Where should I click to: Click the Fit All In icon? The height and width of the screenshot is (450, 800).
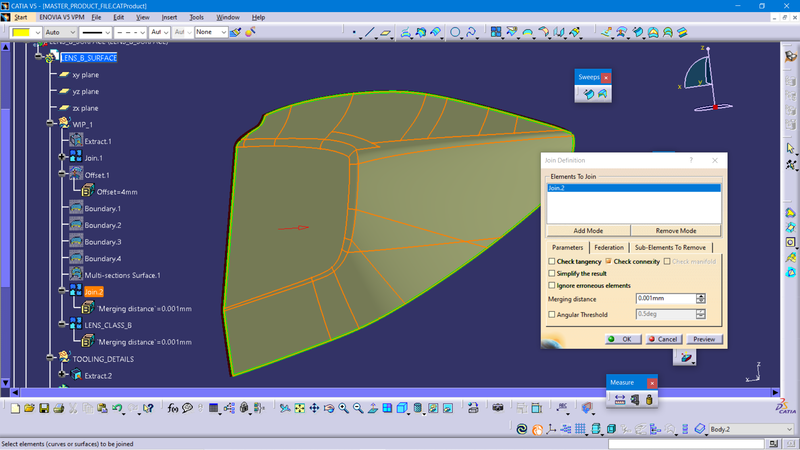click(299, 408)
